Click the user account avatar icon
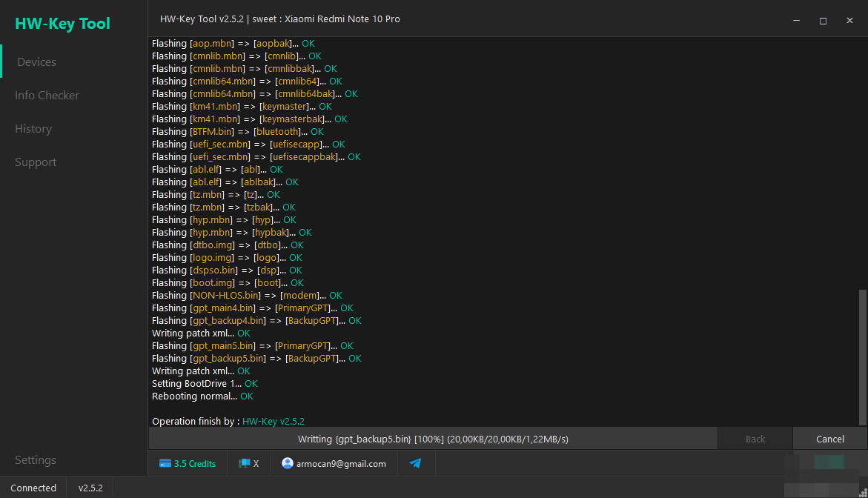868x498 pixels. pos(288,463)
